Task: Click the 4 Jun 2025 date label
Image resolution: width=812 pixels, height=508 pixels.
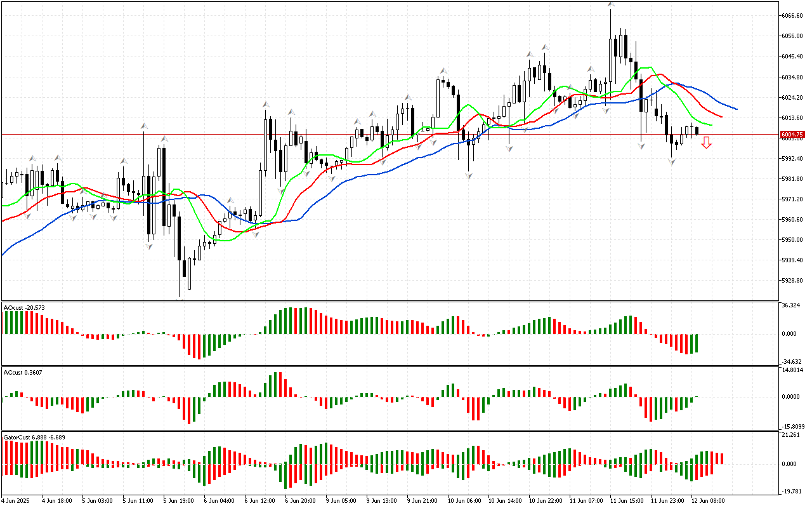Action: [x=17, y=500]
